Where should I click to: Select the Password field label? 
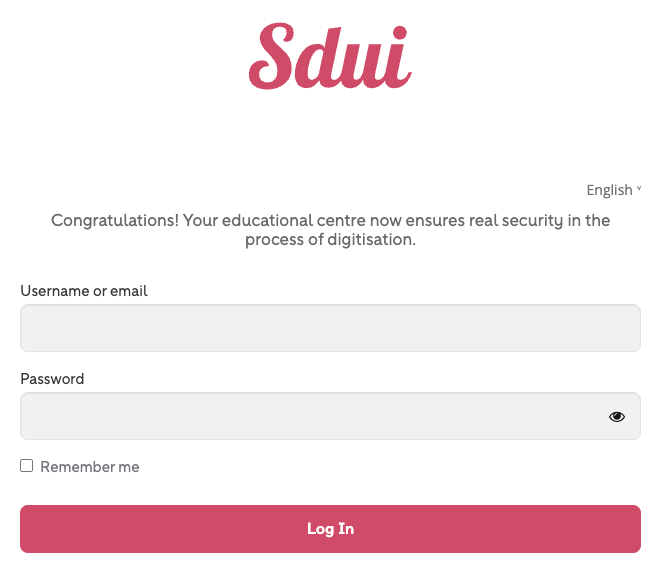coord(52,379)
